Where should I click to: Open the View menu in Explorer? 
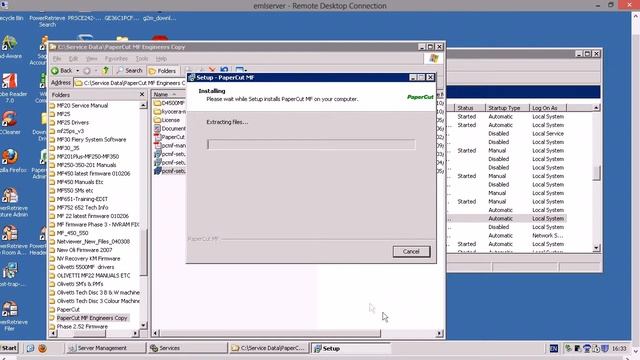click(91, 59)
